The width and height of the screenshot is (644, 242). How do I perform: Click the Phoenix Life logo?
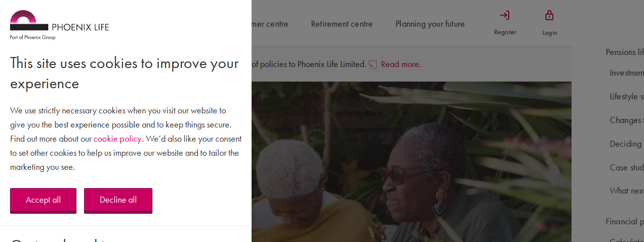pos(59,25)
